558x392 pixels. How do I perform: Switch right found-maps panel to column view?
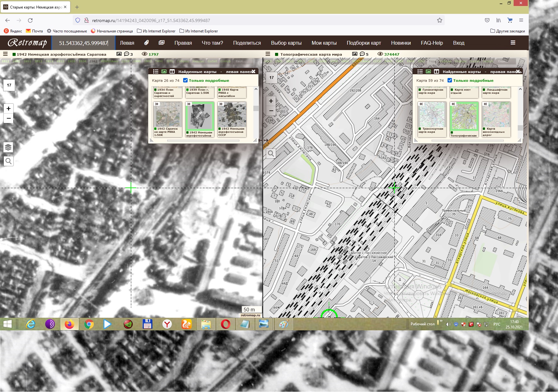(437, 71)
